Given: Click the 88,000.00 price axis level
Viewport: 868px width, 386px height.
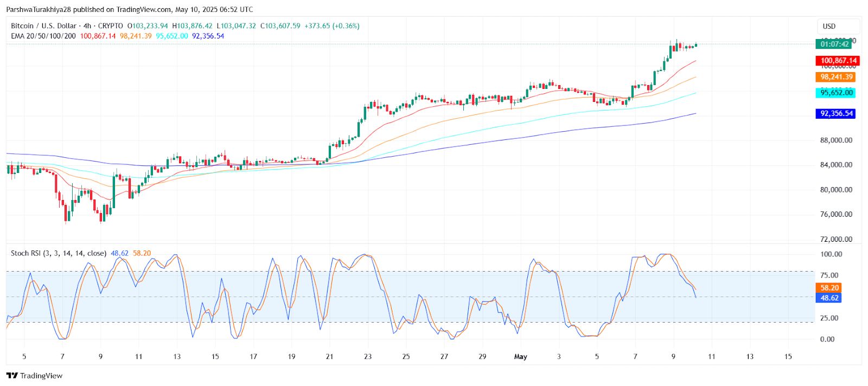Looking at the screenshot, I should (x=836, y=140).
